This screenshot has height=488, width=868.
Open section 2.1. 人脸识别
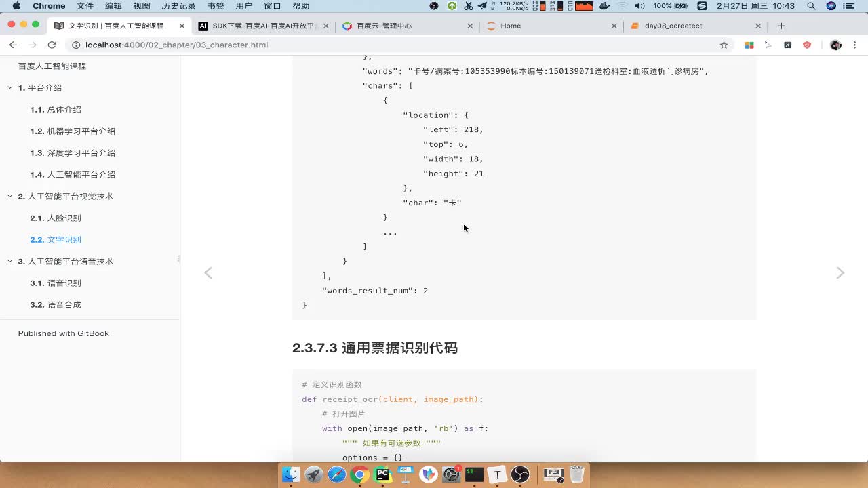point(56,218)
